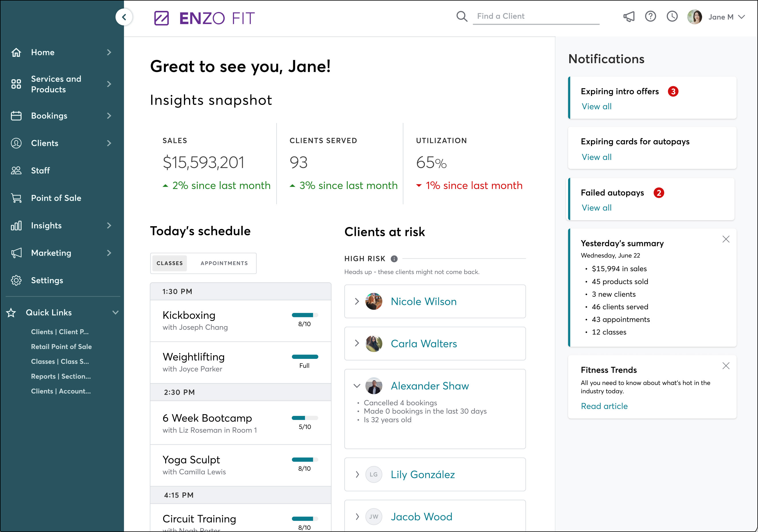This screenshot has width=758, height=532.
Task: Click Jacob Wood's JW initials avatar
Action: 374,517
